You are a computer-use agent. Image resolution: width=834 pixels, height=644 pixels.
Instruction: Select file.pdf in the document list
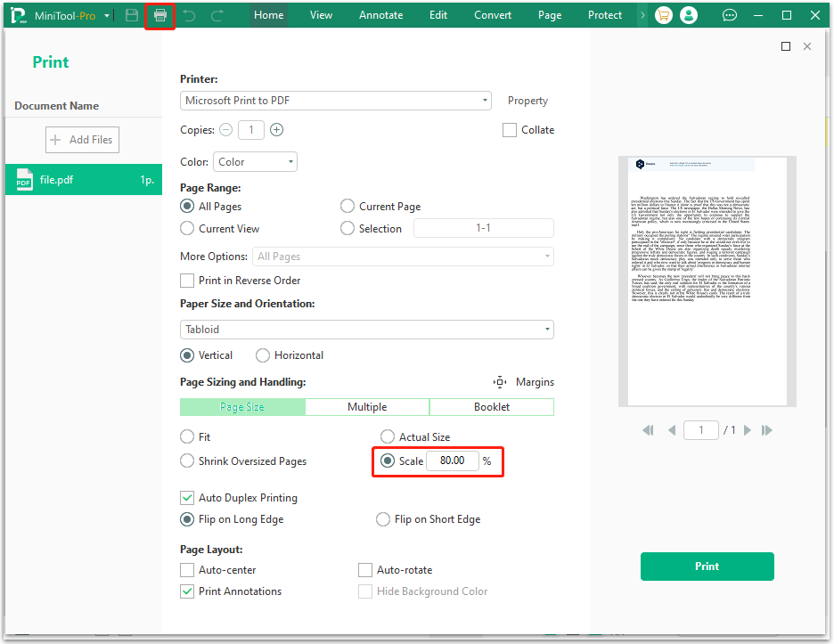[84, 180]
